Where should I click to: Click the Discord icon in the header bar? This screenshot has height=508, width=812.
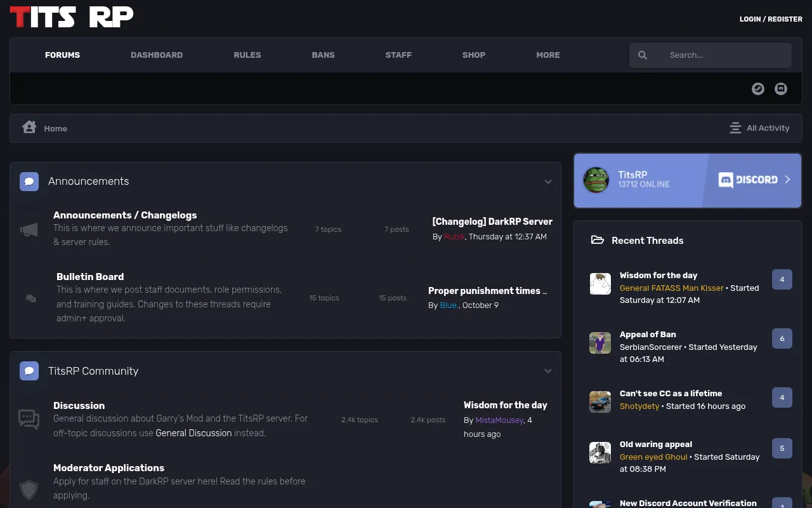tap(781, 89)
